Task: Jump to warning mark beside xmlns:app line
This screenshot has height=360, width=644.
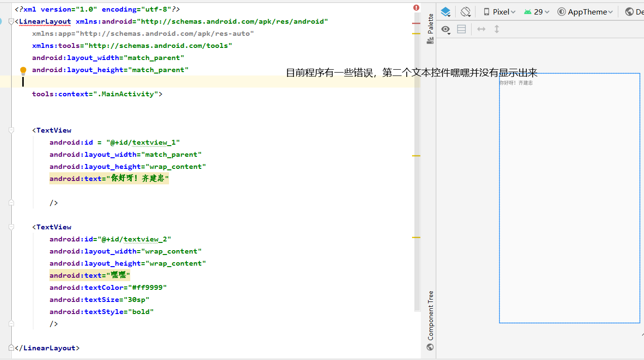Action: [x=416, y=33]
